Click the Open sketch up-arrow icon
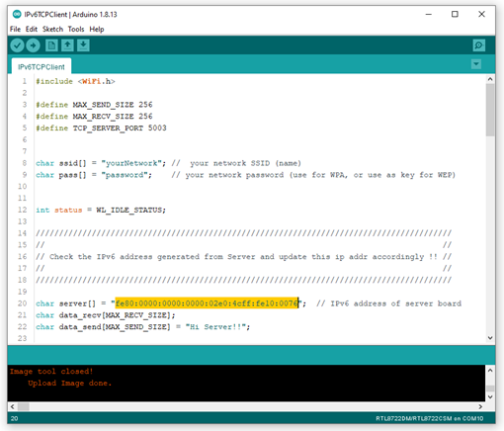Viewport: 504px width, 431px height. click(67, 45)
